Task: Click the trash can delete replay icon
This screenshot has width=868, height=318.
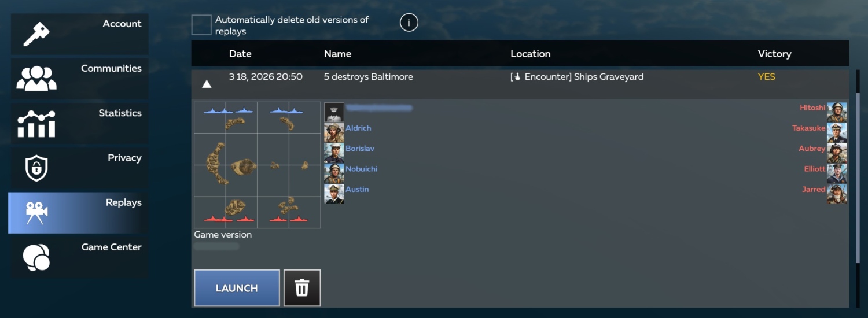Action: click(x=301, y=288)
